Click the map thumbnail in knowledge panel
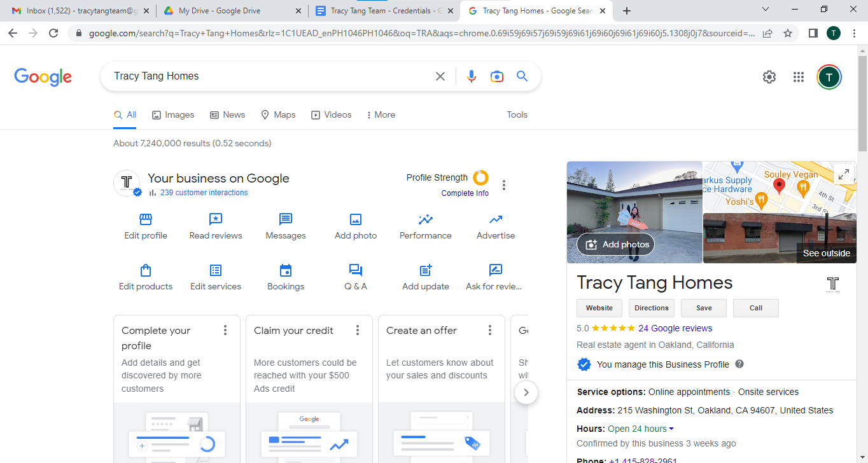Viewport: 868px width, 463px height. click(x=780, y=187)
